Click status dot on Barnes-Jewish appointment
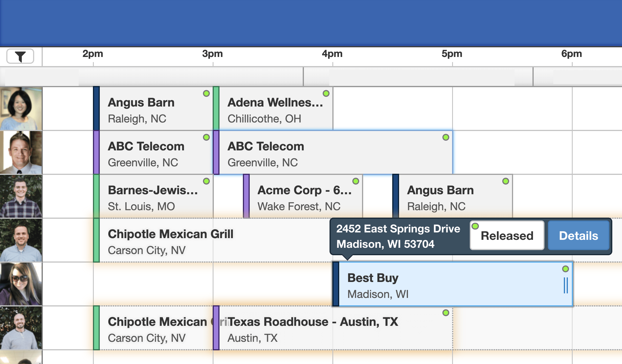The image size is (622, 364). click(x=206, y=181)
